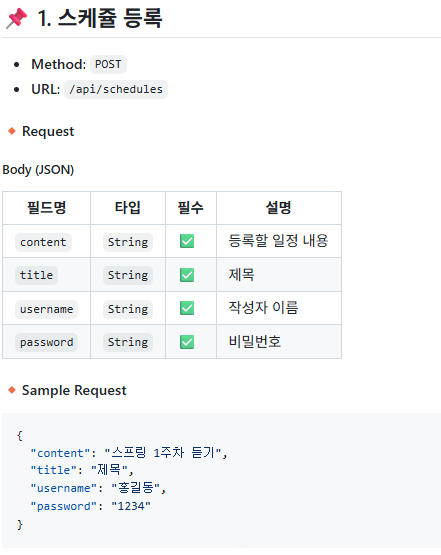Click the "홍길동" value in the JSON sample
The height and width of the screenshot is (555, 441).
[x=136, y=488]
